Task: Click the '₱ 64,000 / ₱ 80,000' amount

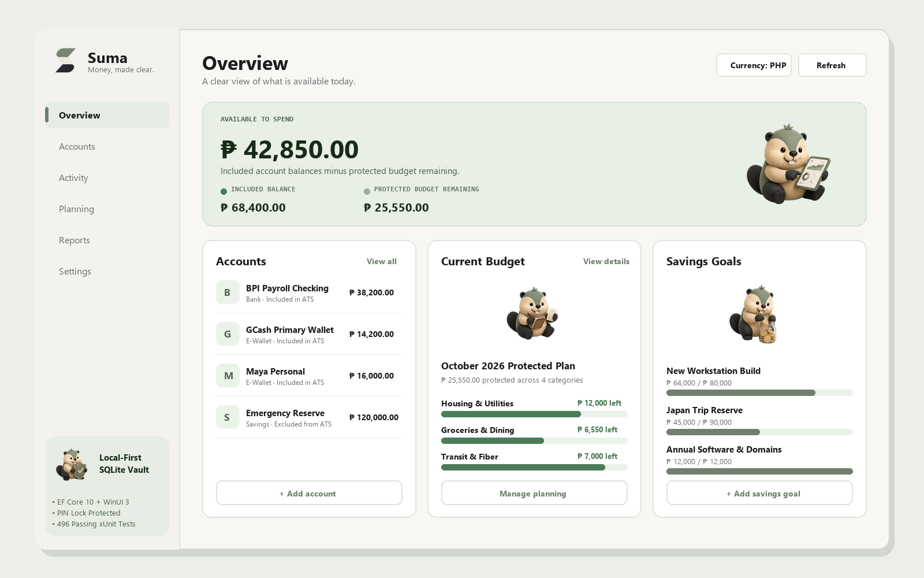Action: [x=699, y=383]
